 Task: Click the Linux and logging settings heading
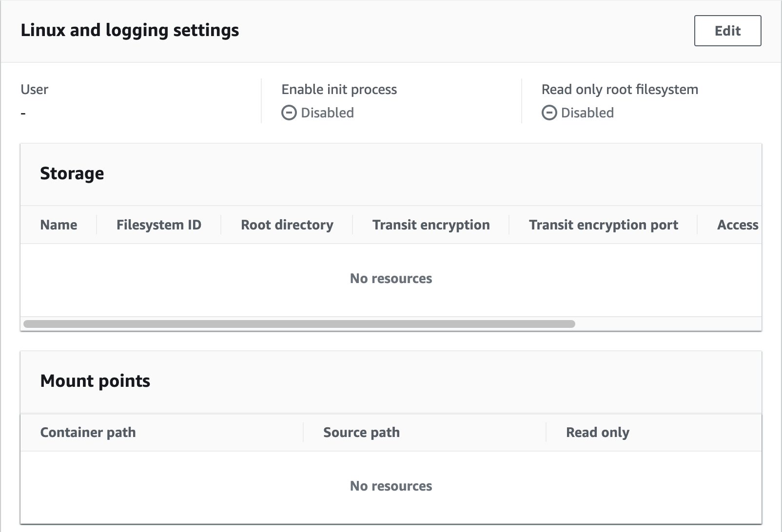[130, 30]
